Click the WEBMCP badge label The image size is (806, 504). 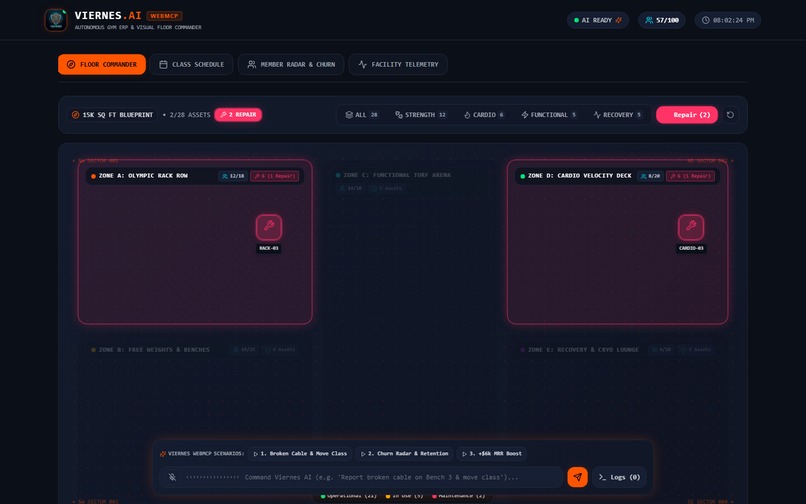[164, 16]
